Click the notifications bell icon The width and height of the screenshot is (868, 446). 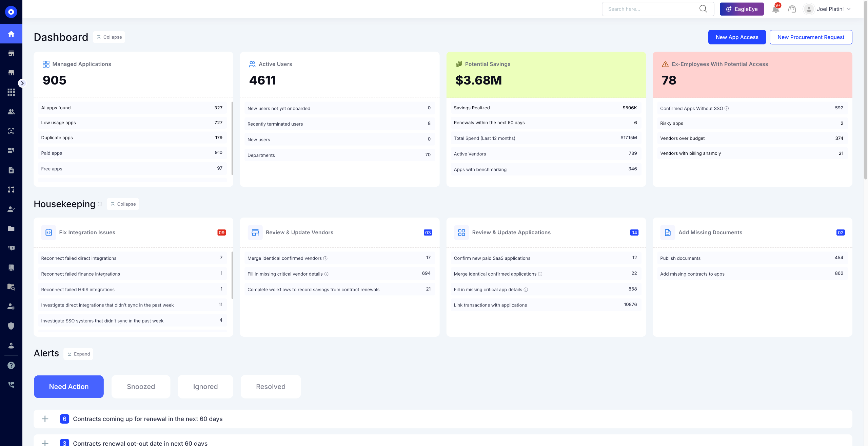[775, 9]
